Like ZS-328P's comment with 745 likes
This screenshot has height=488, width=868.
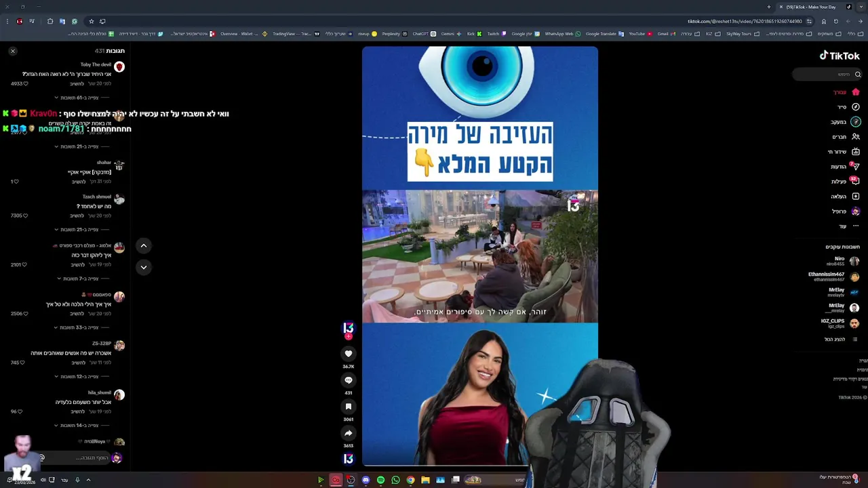pyautogui.click(x=22, y=363)
